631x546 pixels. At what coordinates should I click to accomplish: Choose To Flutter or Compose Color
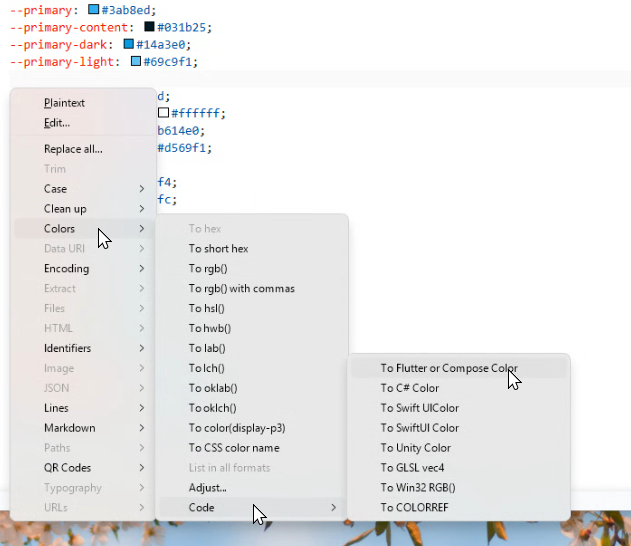(449, 368)
